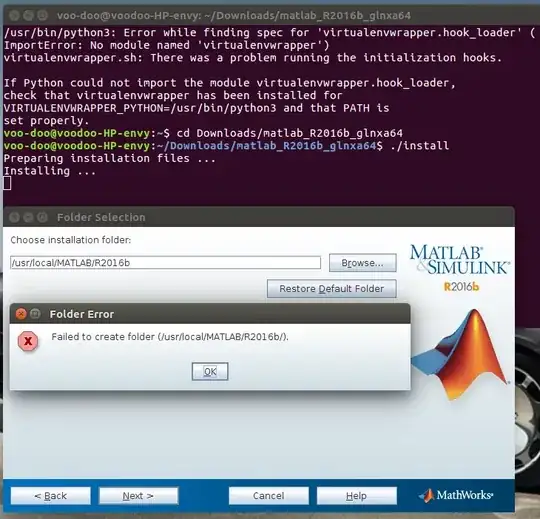The height and width of the screenshot is (519, 540).
Task: Click terminal cursor block
Action: 7,183
